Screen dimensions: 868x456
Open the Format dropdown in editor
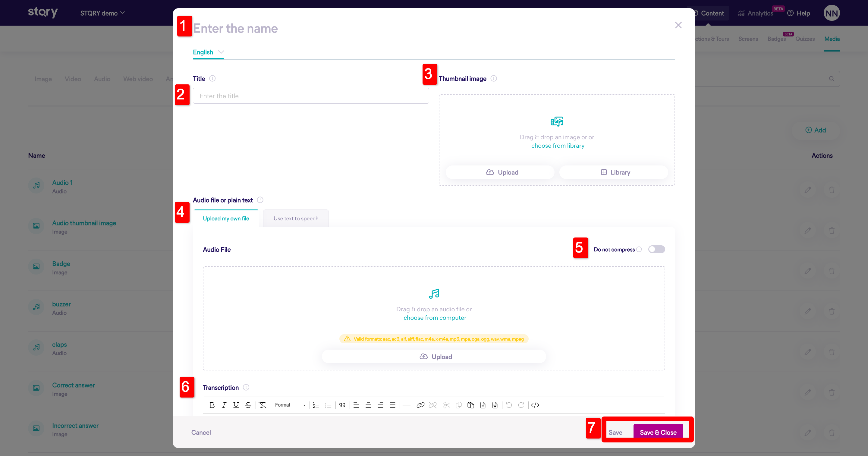(x=290, y=405)
